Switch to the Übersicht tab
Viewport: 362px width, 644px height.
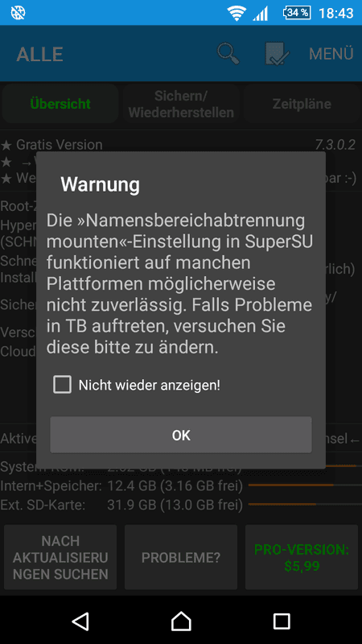60,104
